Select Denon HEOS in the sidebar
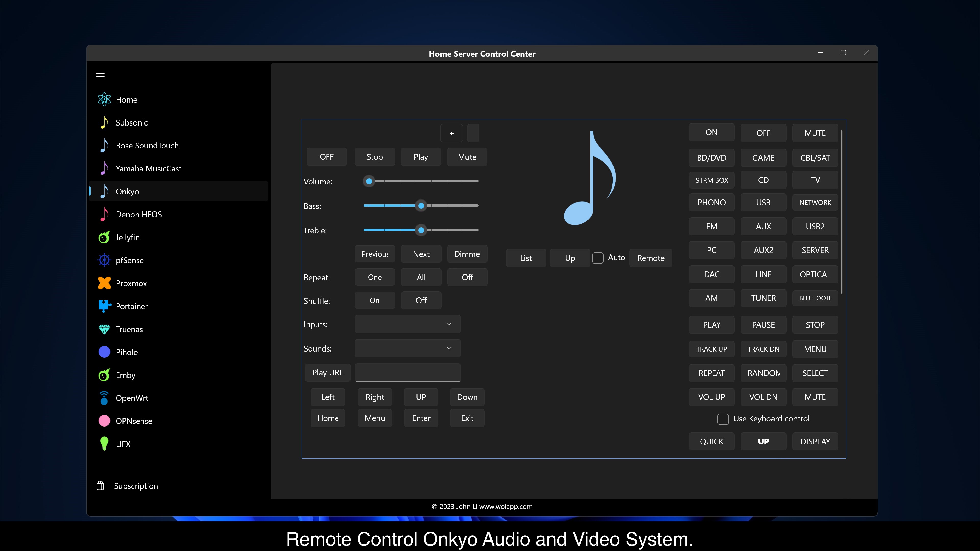Screen dimensions: 980x551 coord(139,215)
